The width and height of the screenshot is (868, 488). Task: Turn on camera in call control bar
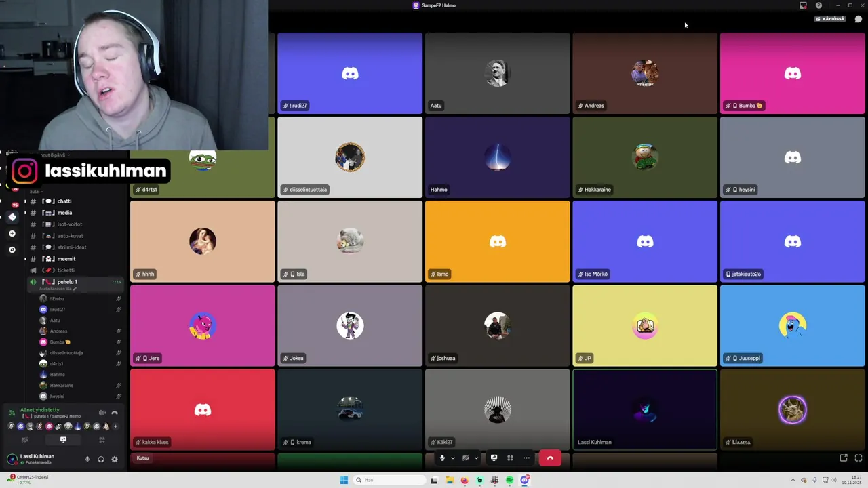tap(465, 457)
